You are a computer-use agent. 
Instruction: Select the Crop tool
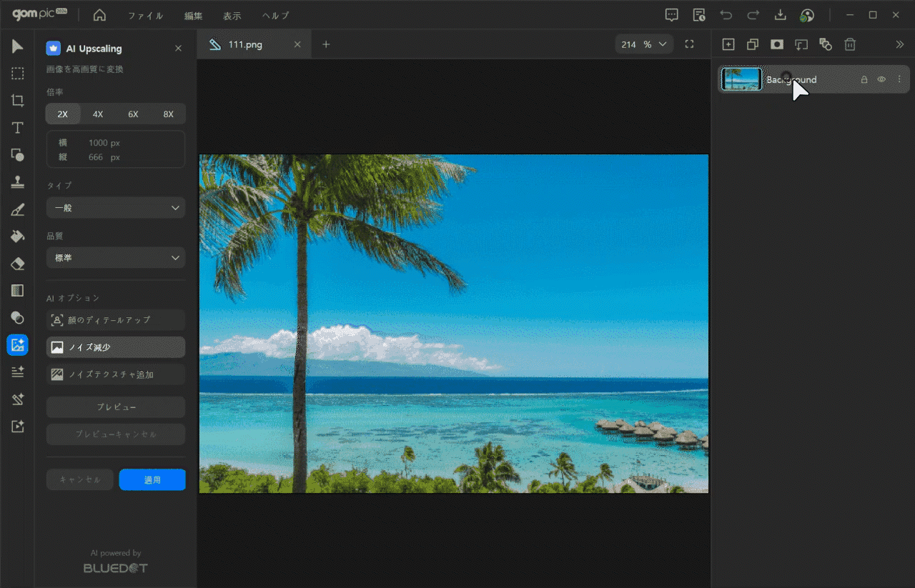17,101
